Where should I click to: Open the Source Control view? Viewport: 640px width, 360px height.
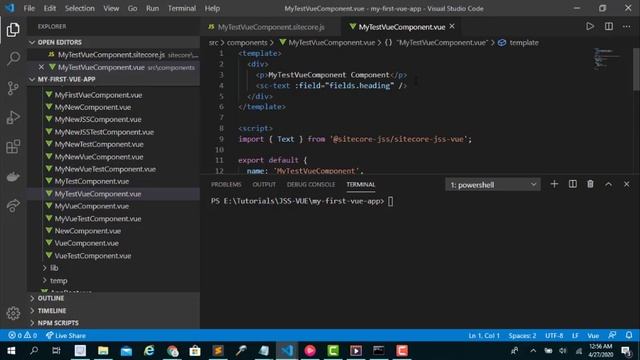(x=13, y=88)
